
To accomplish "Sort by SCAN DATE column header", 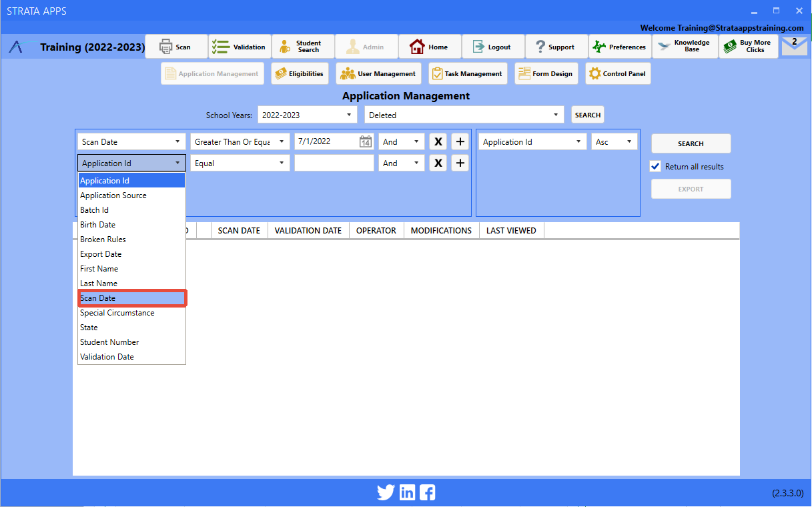I will 239,230.
